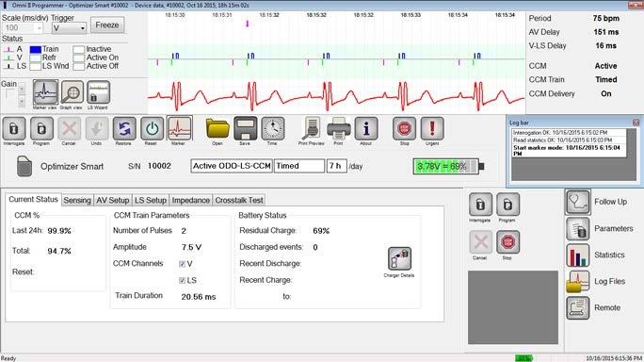Open Print Preview icon
644x362 pixels.
(312, 129)
